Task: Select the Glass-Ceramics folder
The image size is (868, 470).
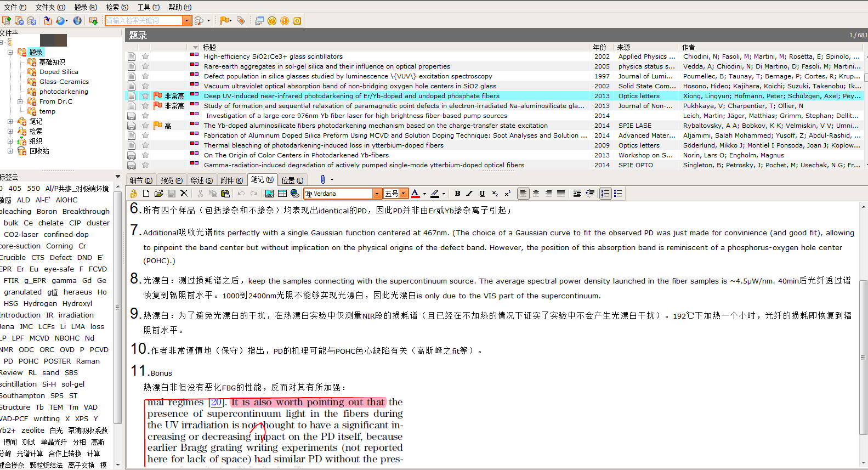Action: [64, 82]
